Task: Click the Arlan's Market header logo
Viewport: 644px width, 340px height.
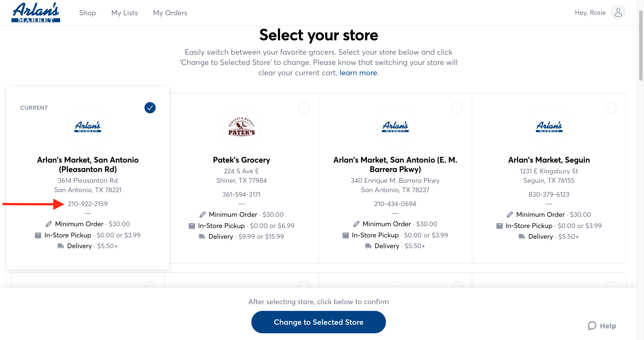Action: click(x=36, y=12)
